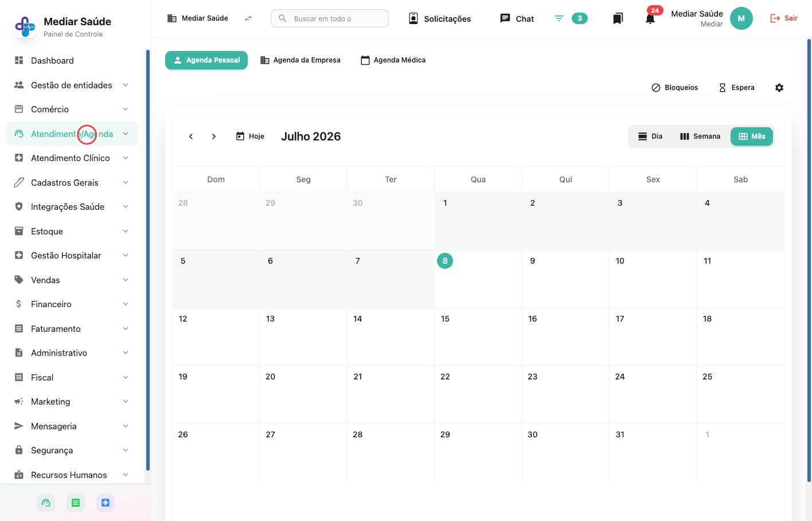Expand the Gestão de entidades menu chevron
Screen dimensions: 812x521
click(126, 85)
